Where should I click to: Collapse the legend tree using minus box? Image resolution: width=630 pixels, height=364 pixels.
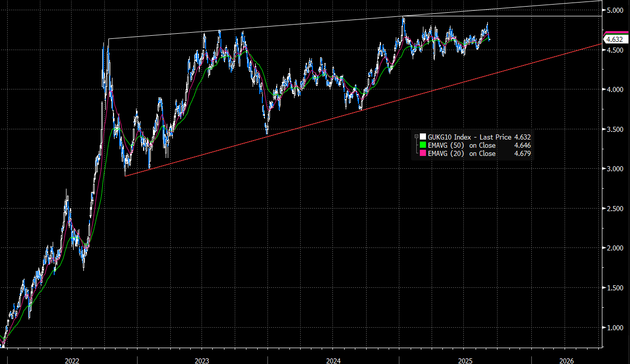point(416,137)
